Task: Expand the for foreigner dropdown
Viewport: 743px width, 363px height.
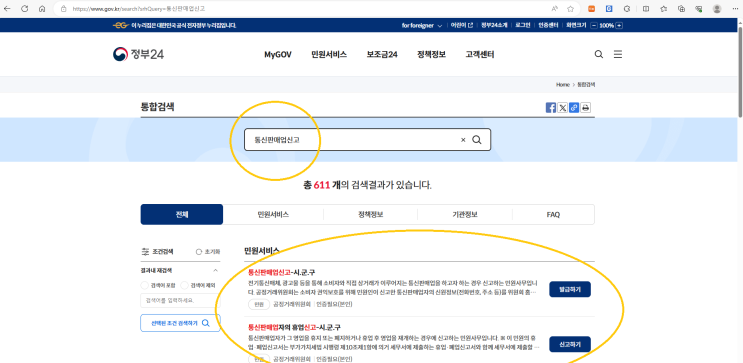Action: pyautogui.click(x=422, y=26)
